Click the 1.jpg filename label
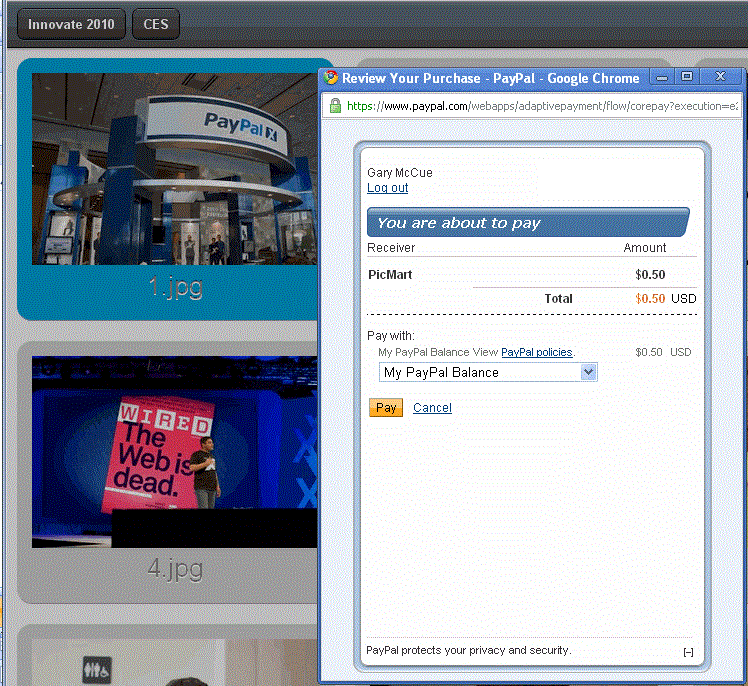 point(175,288)
